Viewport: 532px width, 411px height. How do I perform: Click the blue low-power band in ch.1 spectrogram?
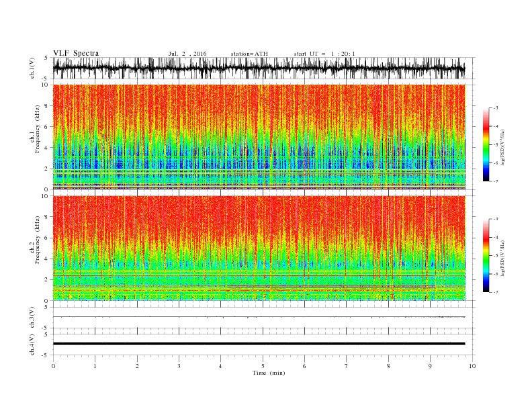(259, 159)
